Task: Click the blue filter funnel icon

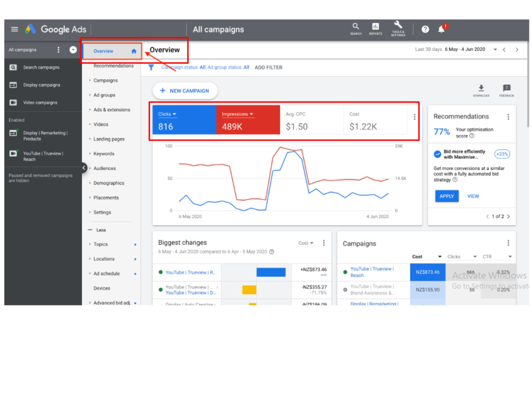Action: 151,68
